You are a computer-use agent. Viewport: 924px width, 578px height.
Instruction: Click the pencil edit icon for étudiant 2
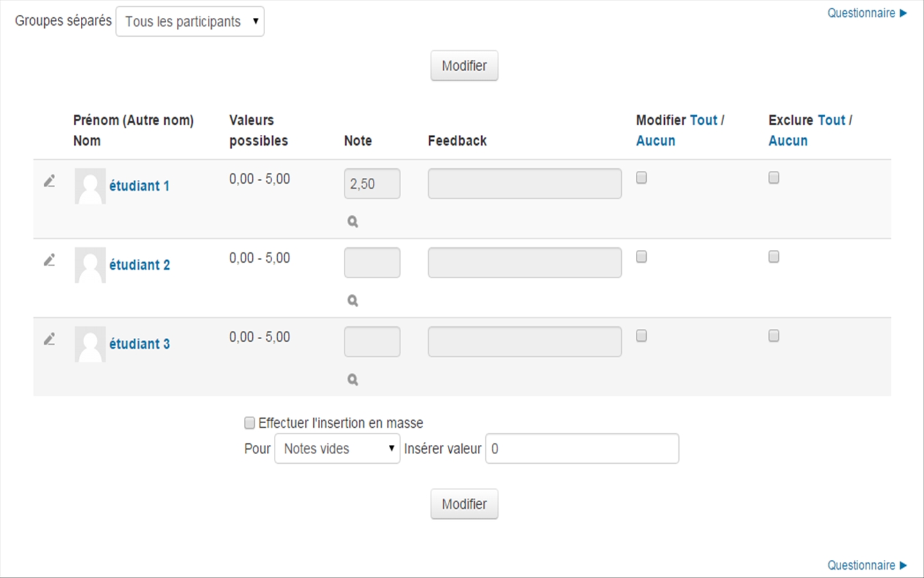tap(49, 260)
